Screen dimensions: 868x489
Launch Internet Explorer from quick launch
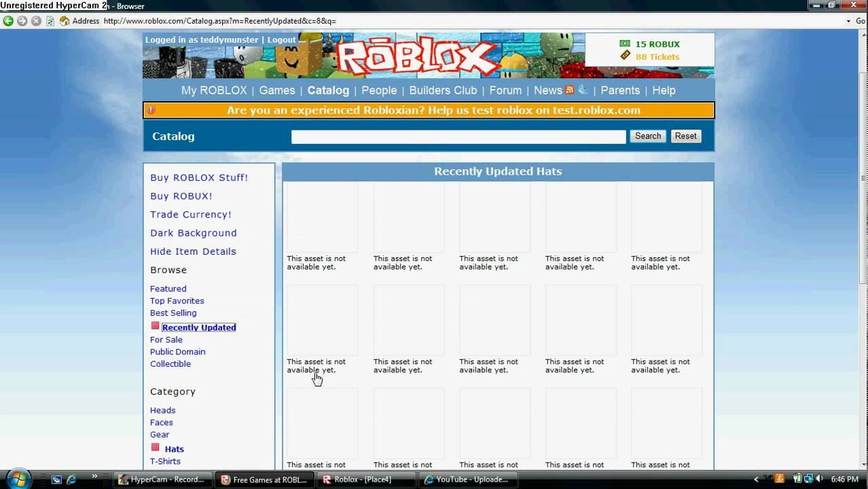pos(71,479)
